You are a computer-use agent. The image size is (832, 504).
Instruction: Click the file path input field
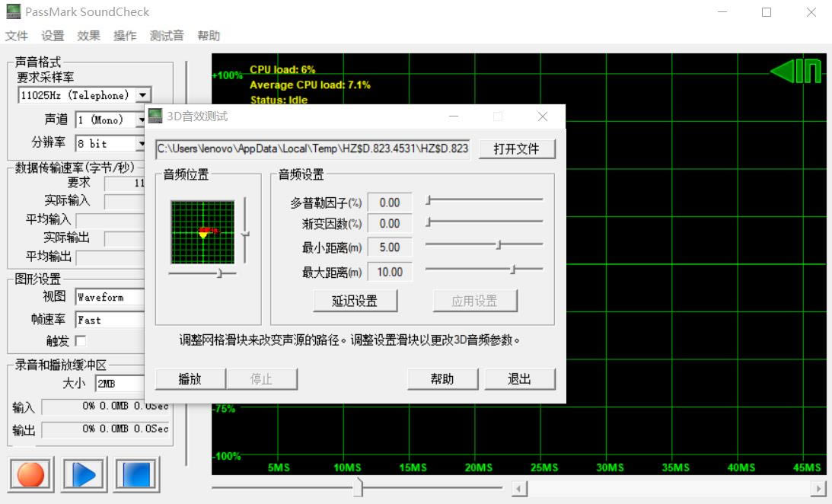(x=312, y=149)
